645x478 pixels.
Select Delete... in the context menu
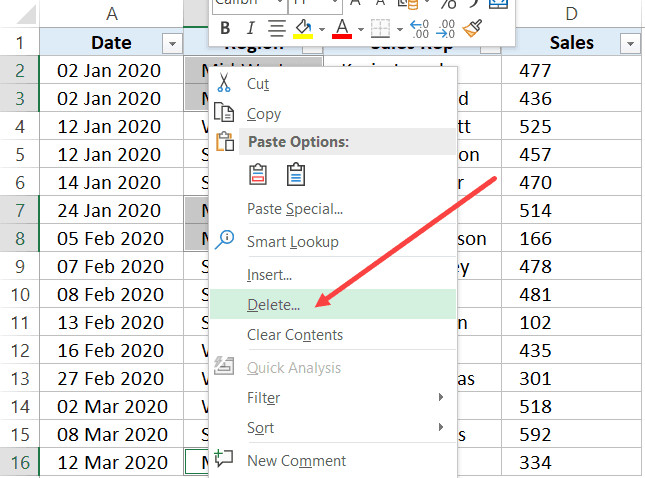tap(273, 304)
